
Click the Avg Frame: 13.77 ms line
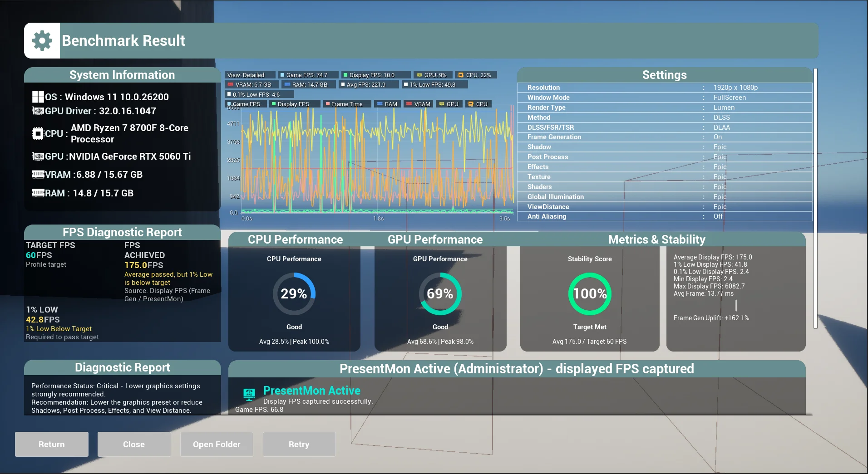(704, 293)
